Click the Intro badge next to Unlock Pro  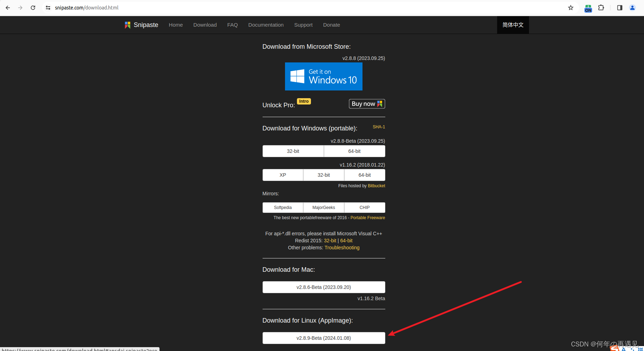[304, 101]
